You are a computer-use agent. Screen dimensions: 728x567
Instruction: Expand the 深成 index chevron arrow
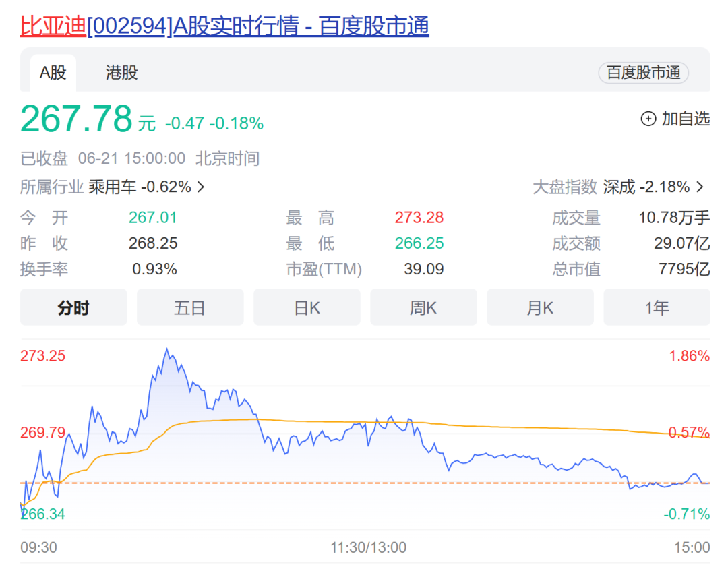coord(700,187)
